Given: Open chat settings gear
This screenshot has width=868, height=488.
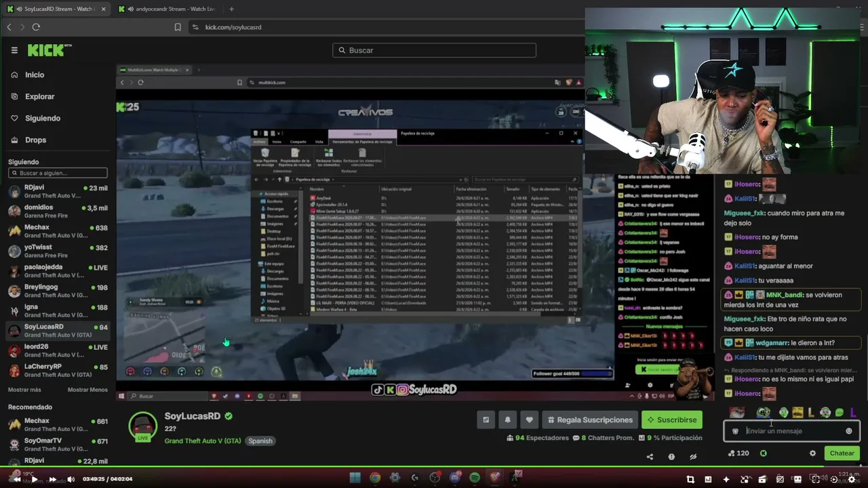Looking at the screenshot, I should tap(812, 453).
